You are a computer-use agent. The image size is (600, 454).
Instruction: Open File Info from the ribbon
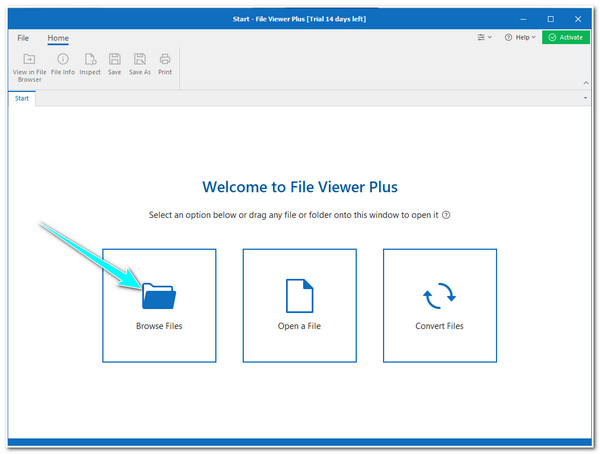point(63,64)
